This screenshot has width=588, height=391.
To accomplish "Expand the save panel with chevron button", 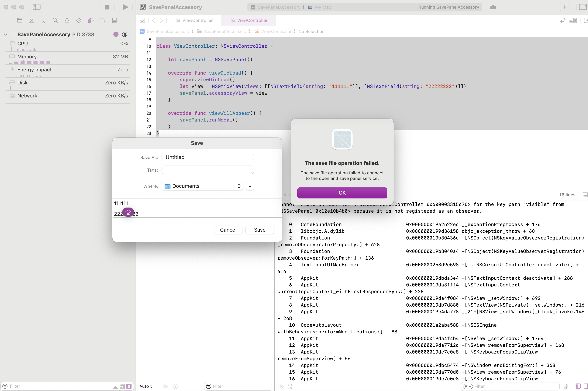I will (250, 186).
